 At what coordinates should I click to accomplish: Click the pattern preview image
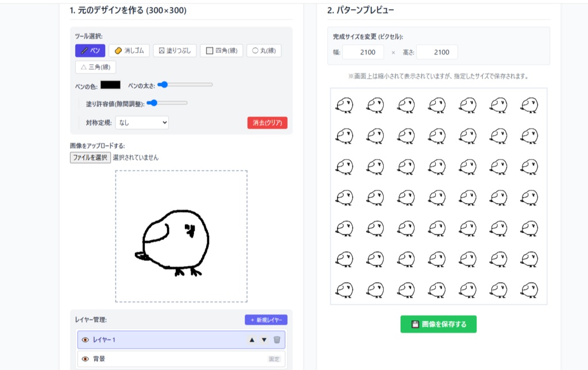point(439,197)
